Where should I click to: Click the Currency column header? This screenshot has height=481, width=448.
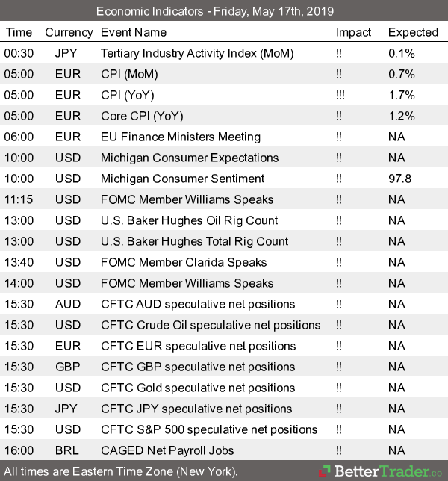pyautogui.click(x=69, y=32)
